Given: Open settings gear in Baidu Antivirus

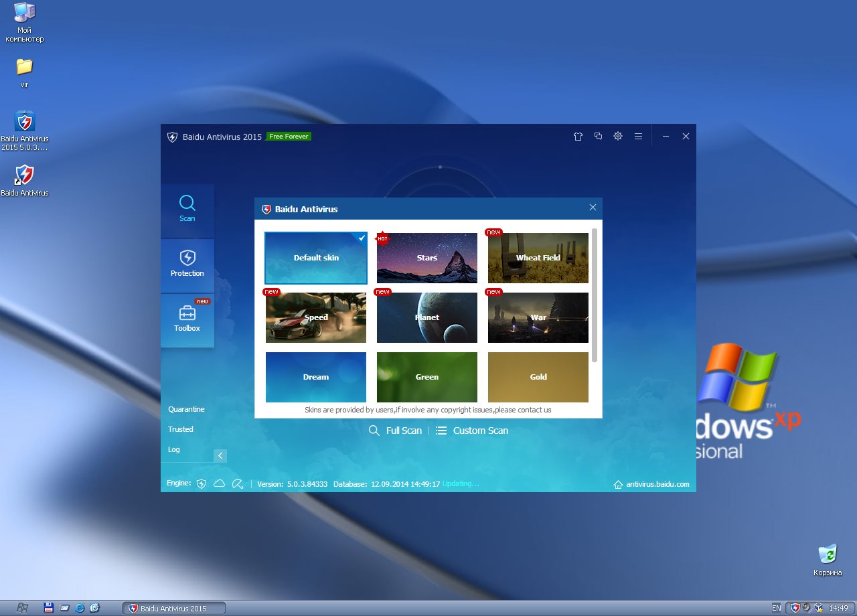Looking at the screenshot, I should pyautogui.click(x=618, y=136).
